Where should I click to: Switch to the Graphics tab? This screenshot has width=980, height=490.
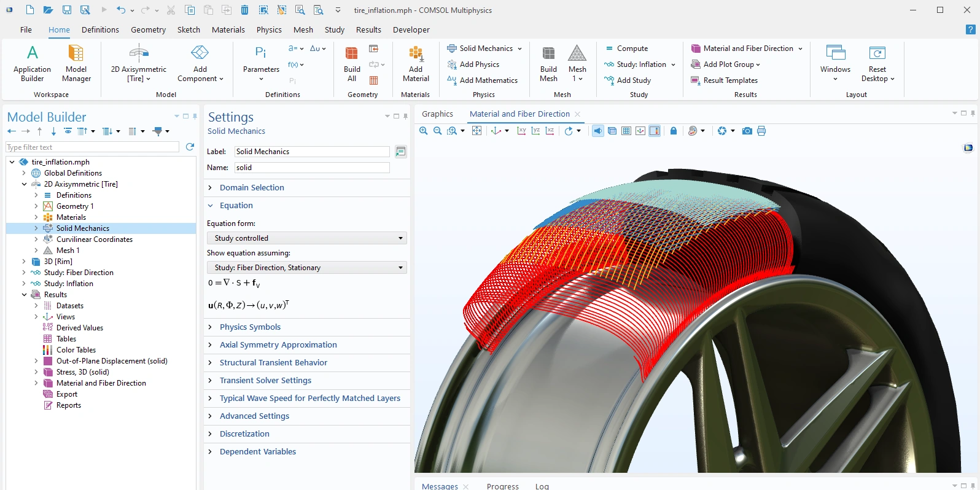point(437,114)
